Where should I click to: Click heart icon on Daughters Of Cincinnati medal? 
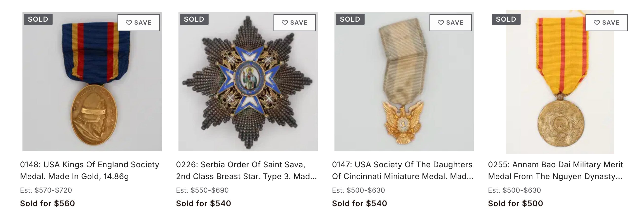point(441,23)
